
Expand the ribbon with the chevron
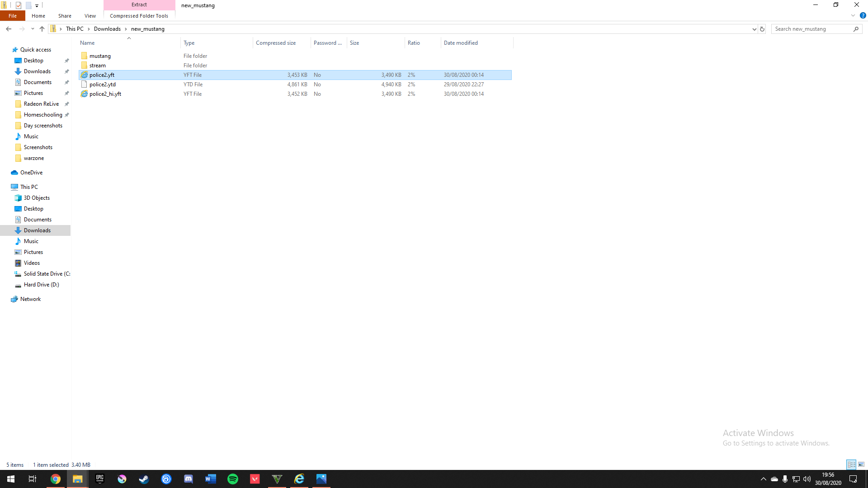[x=853, y=15]
